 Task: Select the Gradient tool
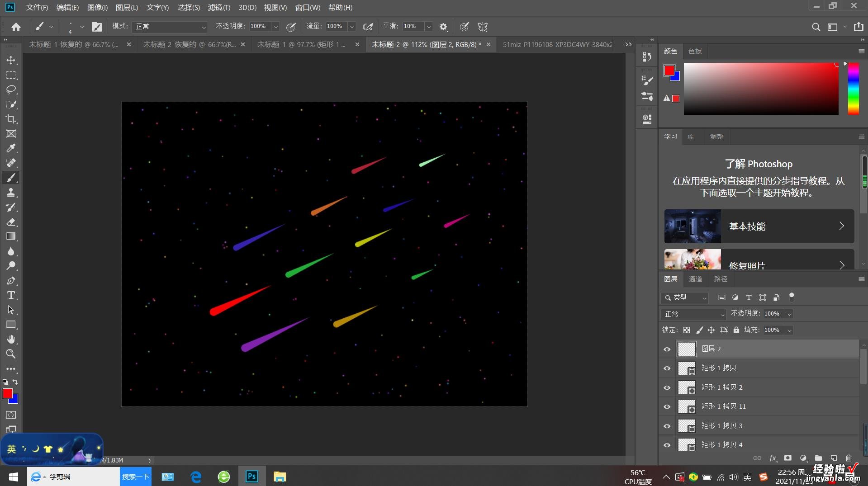tap(11, 236)
